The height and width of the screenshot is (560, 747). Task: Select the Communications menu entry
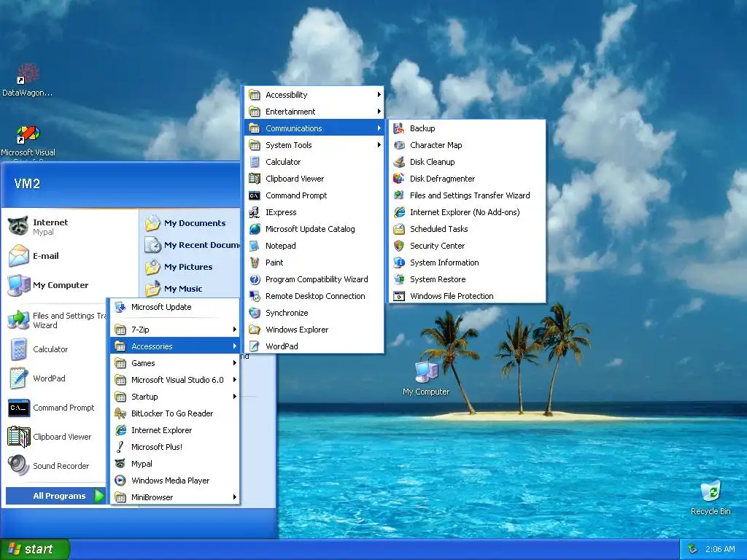coord(315,128)
